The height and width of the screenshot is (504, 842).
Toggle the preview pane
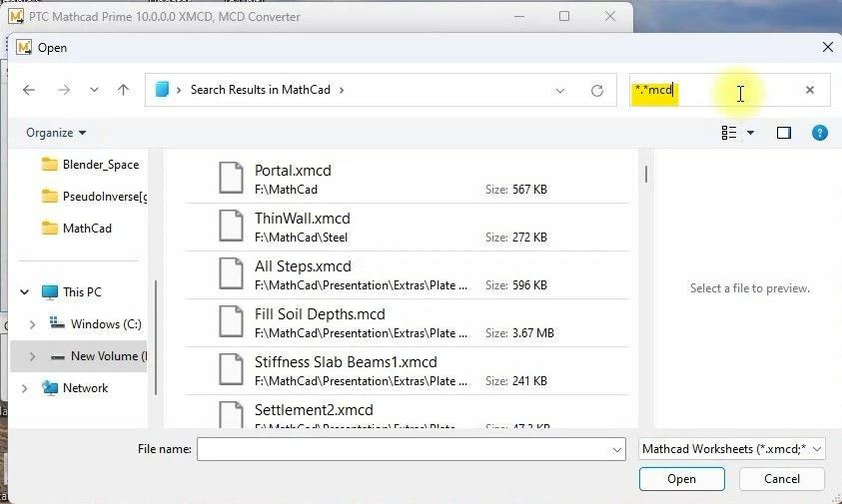coord(783,133)
